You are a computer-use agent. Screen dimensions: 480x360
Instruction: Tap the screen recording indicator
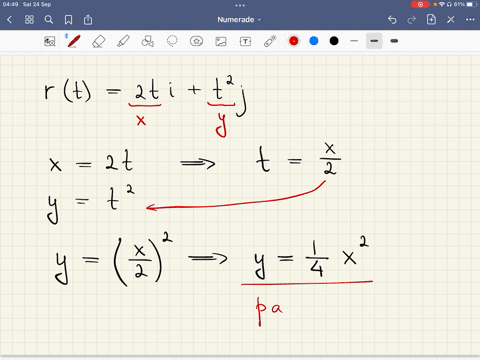420,4
